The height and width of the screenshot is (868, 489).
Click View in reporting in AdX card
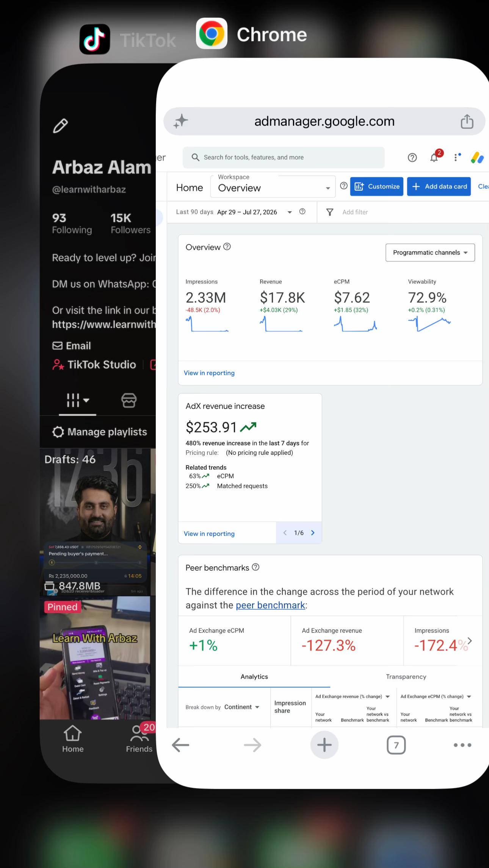[209, 534]
